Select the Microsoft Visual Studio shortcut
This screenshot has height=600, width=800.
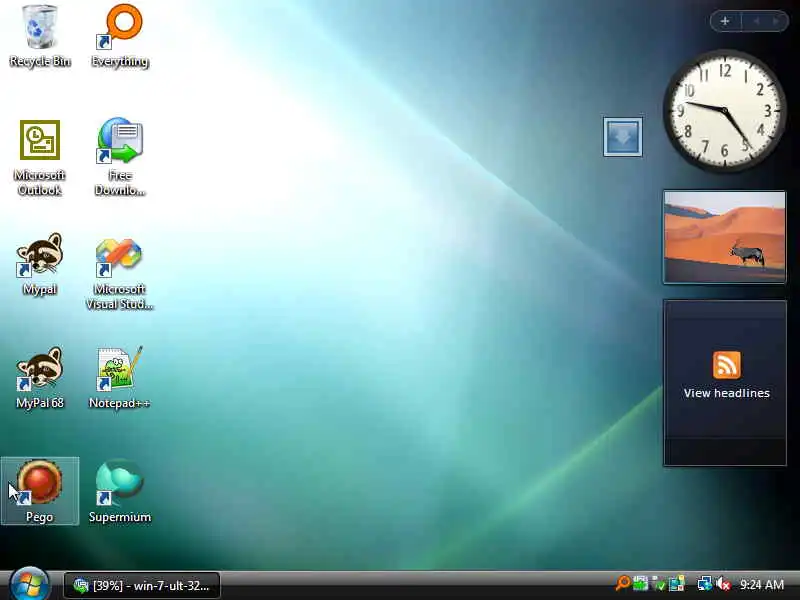click(x=120, y=273)
